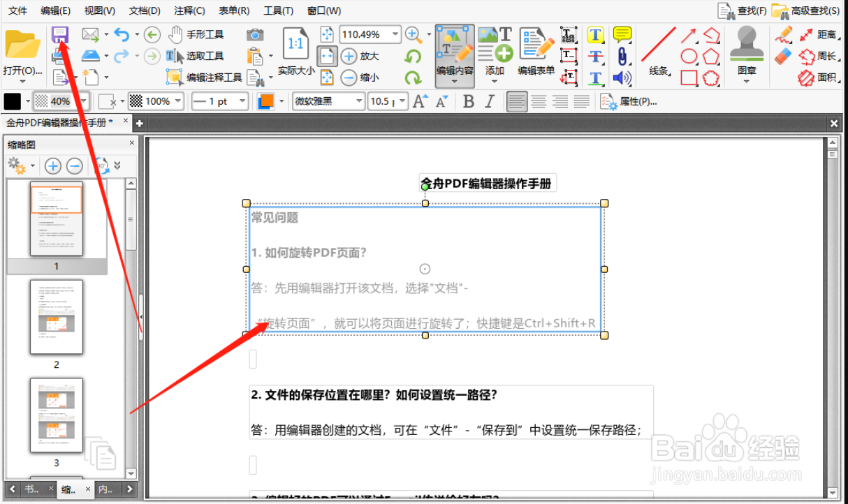Open the 文档(D) menu
The width and height of the screenshot is (848, 504).
[145, 10]
